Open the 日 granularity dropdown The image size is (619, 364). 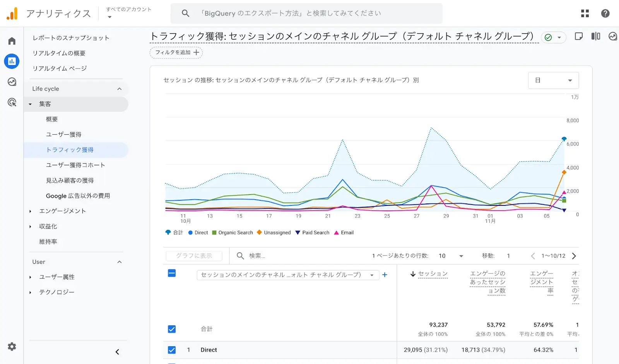(x=553, y=80)
